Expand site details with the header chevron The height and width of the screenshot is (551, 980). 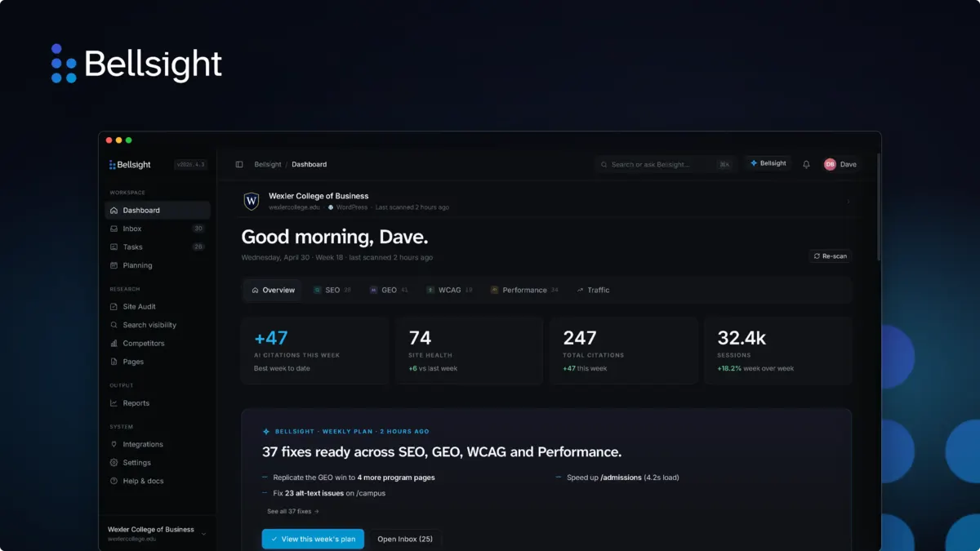coord(848,202)
